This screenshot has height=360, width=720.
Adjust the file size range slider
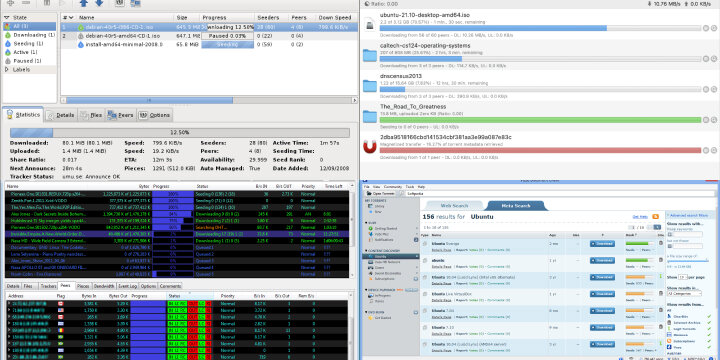(x=688, y=260)
